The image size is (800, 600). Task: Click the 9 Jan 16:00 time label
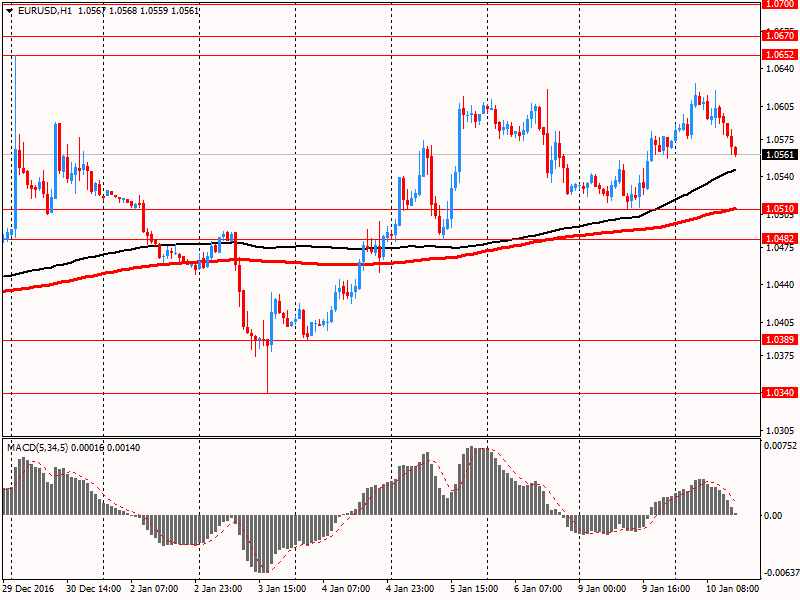click(x=666, y=589)
